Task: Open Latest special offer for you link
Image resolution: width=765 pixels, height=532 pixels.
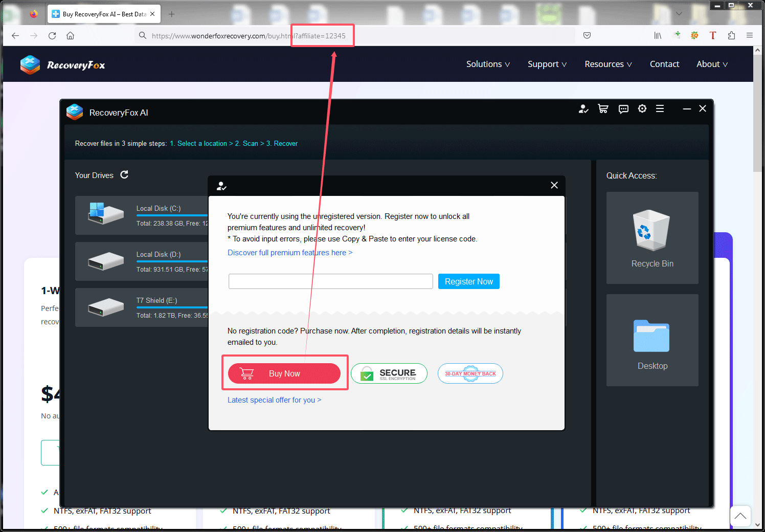Action: tap(274, 400)
